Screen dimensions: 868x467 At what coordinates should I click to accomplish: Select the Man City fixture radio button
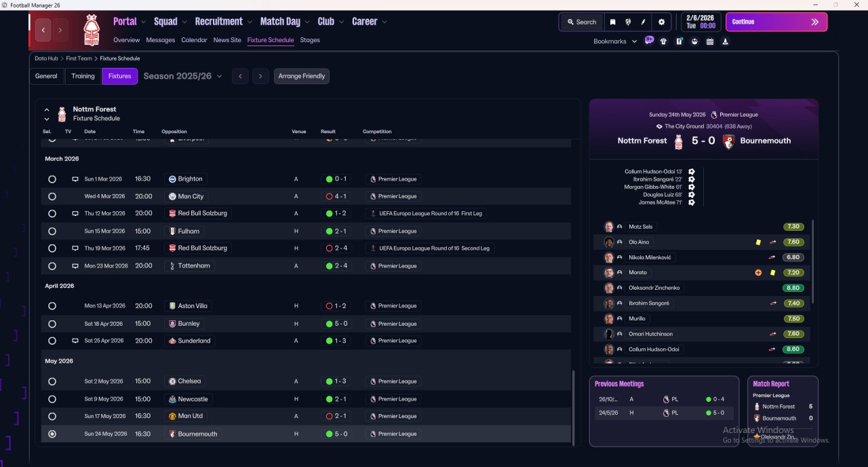[x=52, y=196]
